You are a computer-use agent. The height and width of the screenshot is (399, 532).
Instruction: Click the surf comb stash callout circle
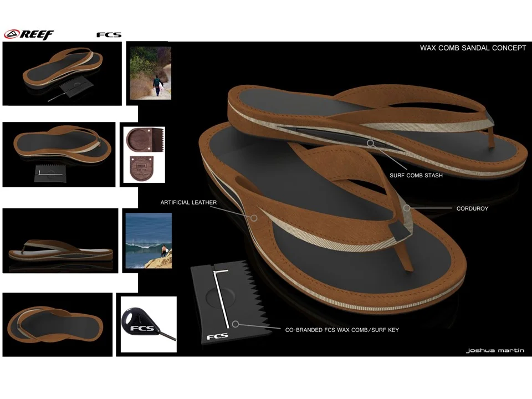point(371,143)
